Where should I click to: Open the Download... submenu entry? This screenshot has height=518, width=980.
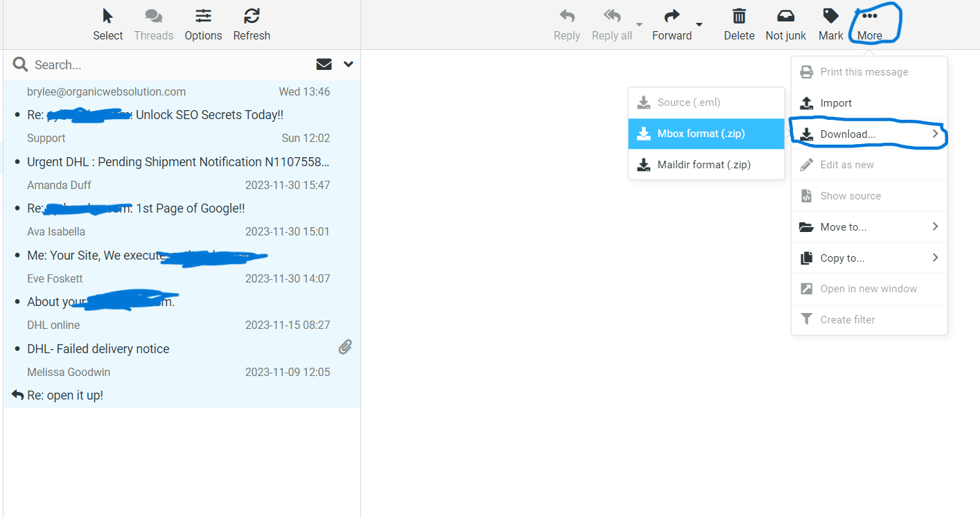point(869,134)
